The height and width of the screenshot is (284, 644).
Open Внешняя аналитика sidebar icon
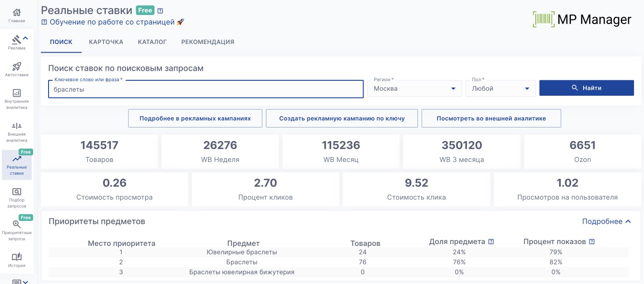(17, 126)
